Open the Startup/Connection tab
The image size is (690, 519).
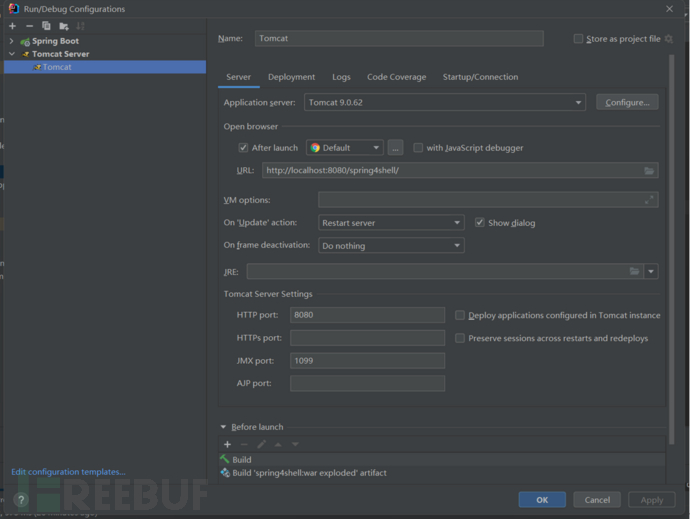pyautogui.click(x=480, y=77)
